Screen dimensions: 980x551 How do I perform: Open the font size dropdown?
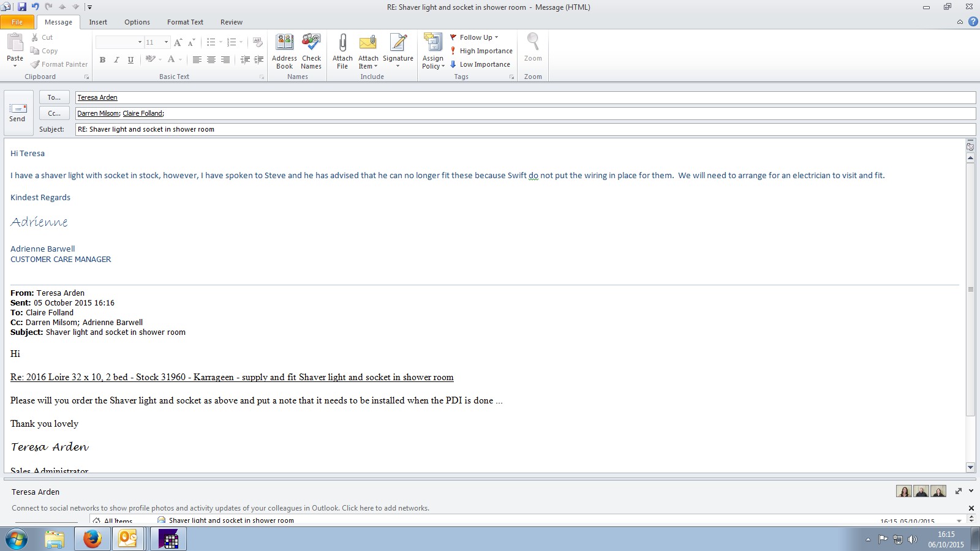[x=166, y=42]
